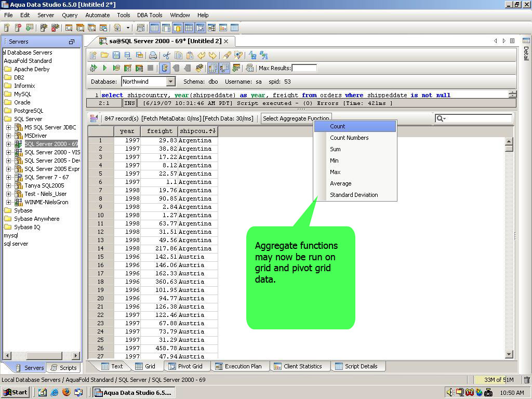The height and width of the screenshot is (399, 532).
Task: Print the script using the printer icon
Action: tap(153, 55)
